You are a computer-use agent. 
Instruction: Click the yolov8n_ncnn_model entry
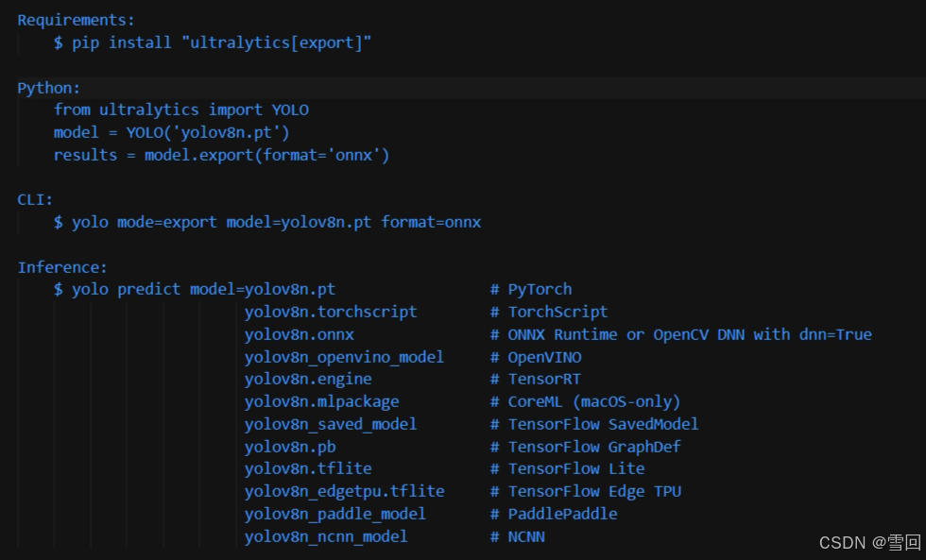326,536
